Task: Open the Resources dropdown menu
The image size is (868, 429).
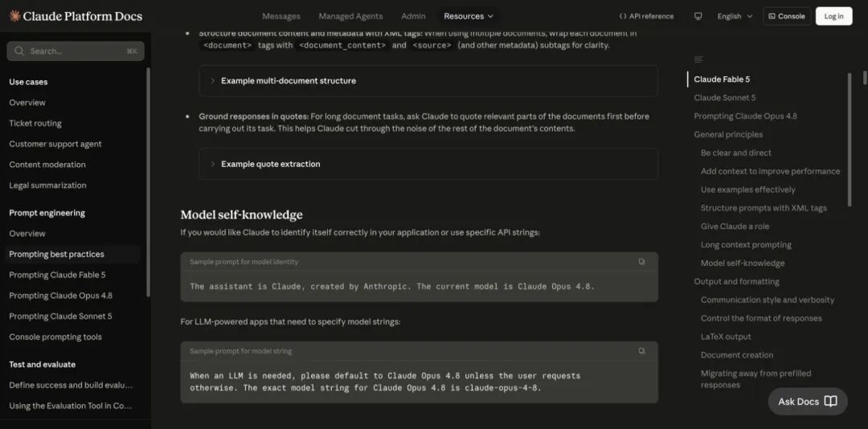Action: coord(469,16)
